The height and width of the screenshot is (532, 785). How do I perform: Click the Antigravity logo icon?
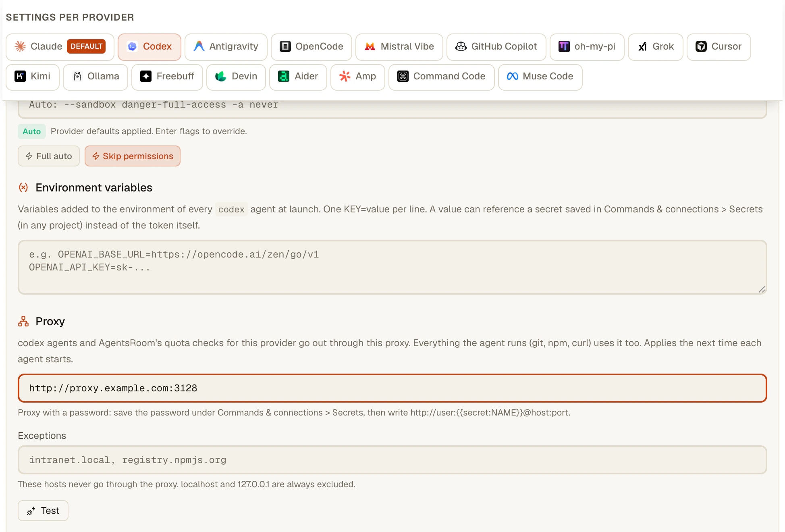(199, 46)
